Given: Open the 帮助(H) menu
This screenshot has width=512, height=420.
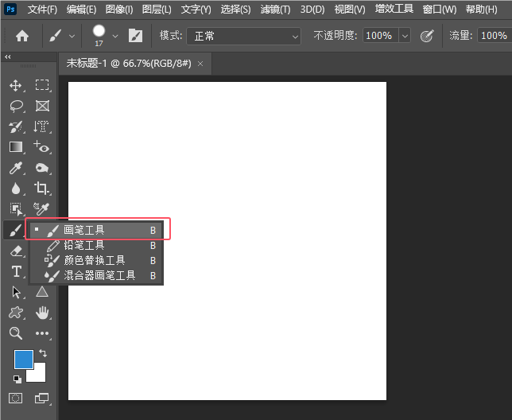Looking at the screenshot, I should (482, 10).
